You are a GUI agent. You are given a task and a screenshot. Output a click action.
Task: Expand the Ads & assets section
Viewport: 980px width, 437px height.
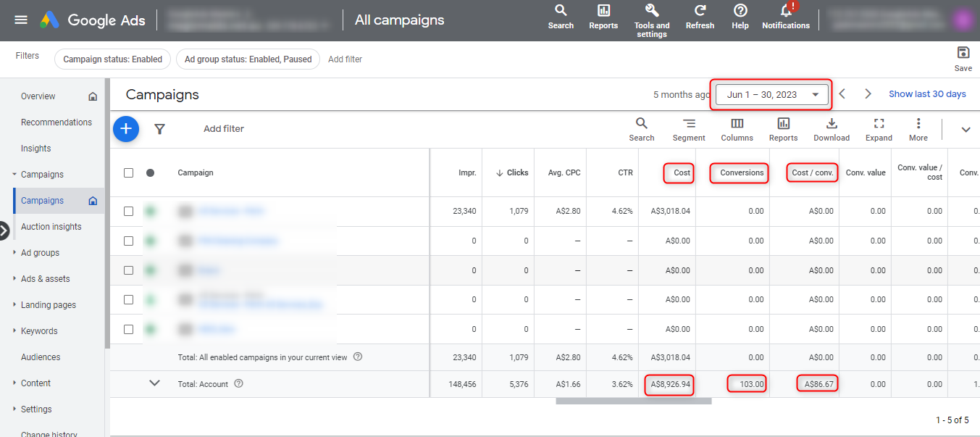14,279
